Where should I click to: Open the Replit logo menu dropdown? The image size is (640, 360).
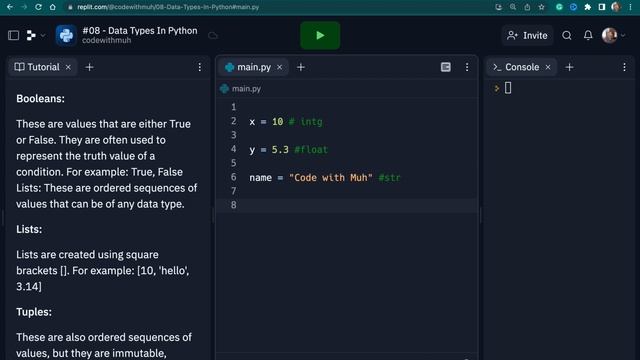[35, 36]
